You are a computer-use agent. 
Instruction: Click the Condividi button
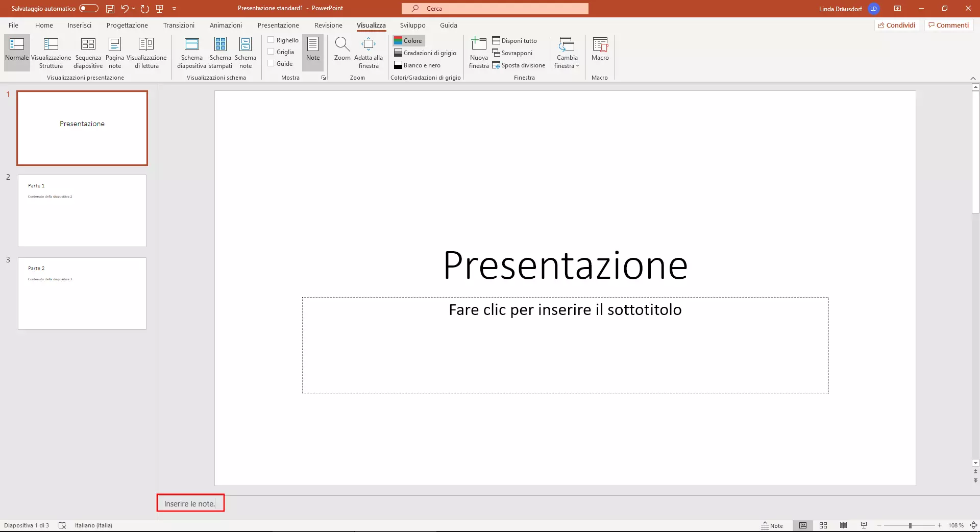897,25
